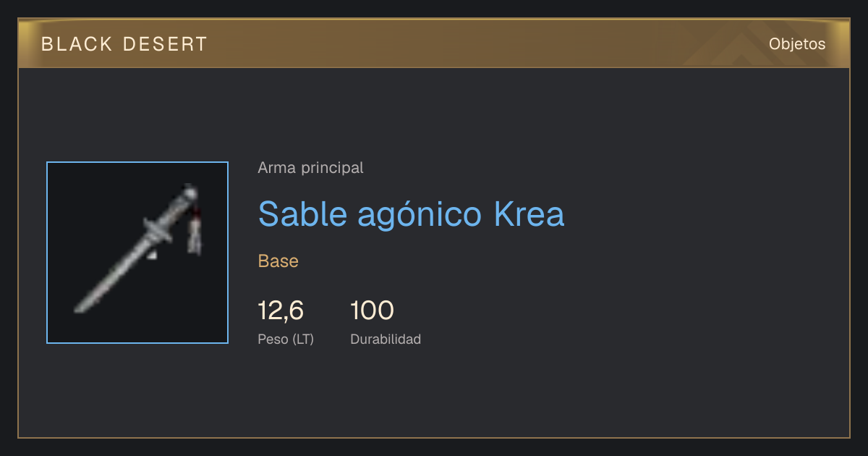Click the 12,6 weight value
The width and height of the screenshot is (868, 456).
coord(281,311)
